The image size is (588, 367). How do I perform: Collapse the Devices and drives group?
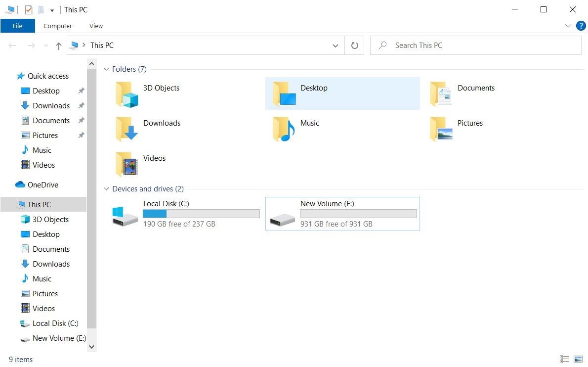click(106, 189)
